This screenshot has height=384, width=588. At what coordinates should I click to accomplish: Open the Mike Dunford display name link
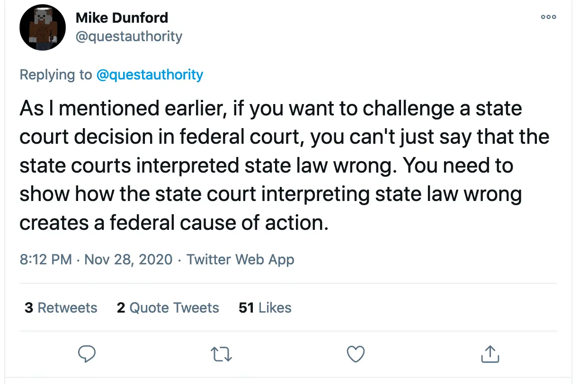tap(122, 18)
